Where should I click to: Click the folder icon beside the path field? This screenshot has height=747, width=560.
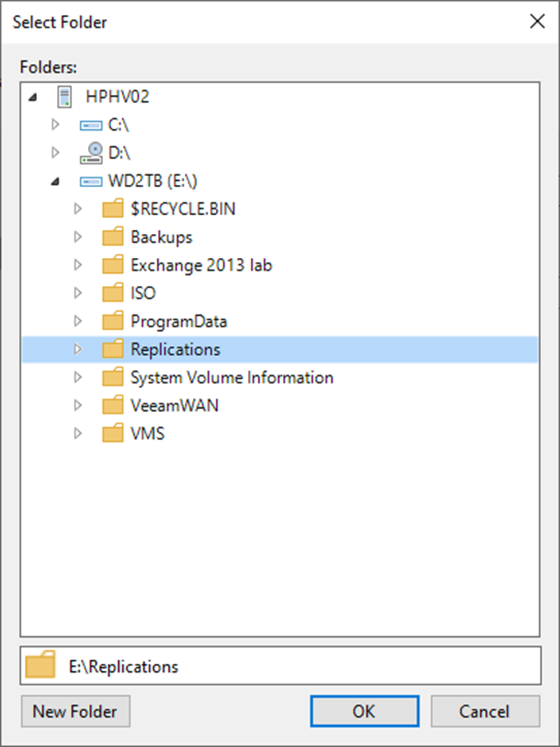pyautogui.click(x=39, y=665)
